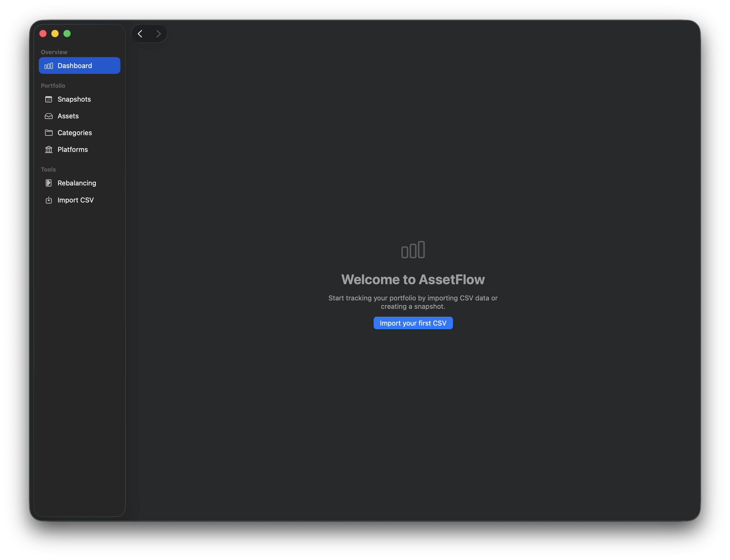Click the Dashboard bar chart icon in sidebar
Screen dimensions: 730x560
(x=49, y=66)
